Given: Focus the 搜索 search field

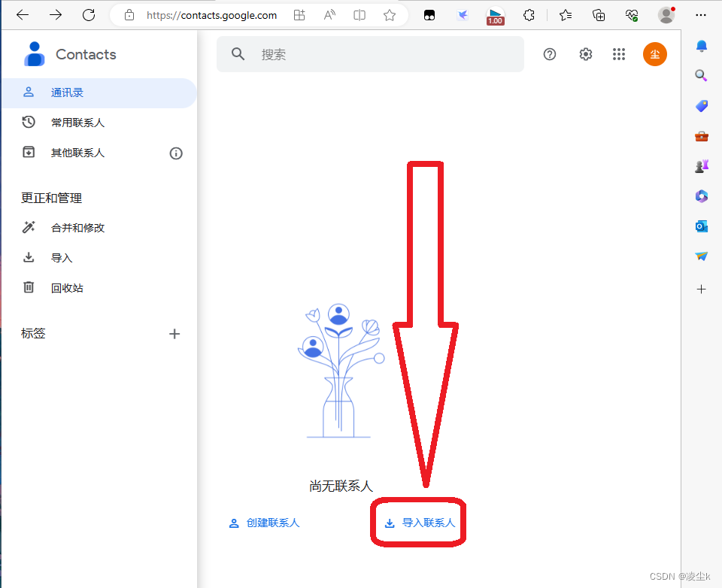Looking at the screenshot, I should [370, 54].
